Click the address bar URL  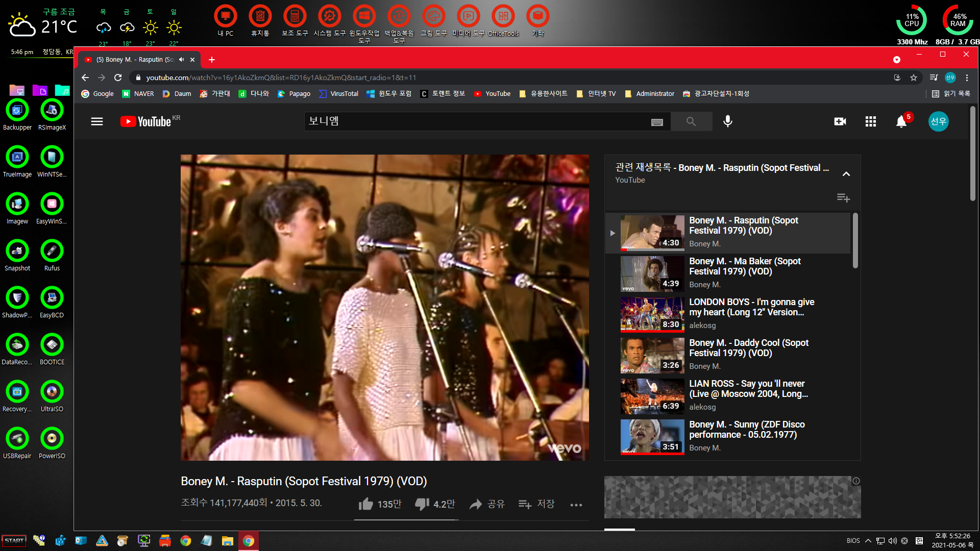[281, 78]
